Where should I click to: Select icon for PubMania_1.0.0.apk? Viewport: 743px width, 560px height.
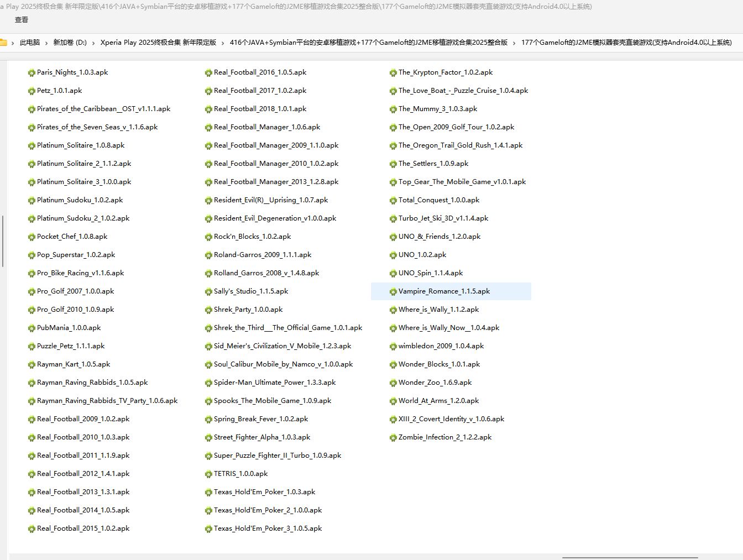(x=32, y=328)
